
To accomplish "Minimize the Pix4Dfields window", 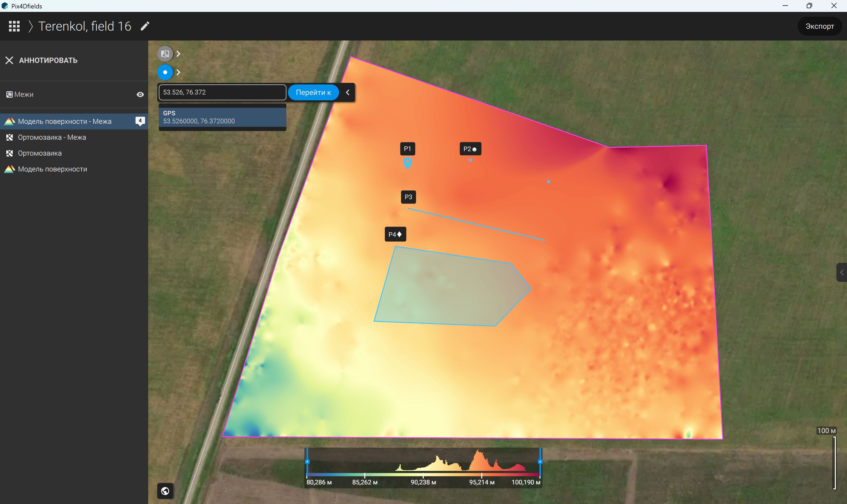I will (x=785, y=6).
